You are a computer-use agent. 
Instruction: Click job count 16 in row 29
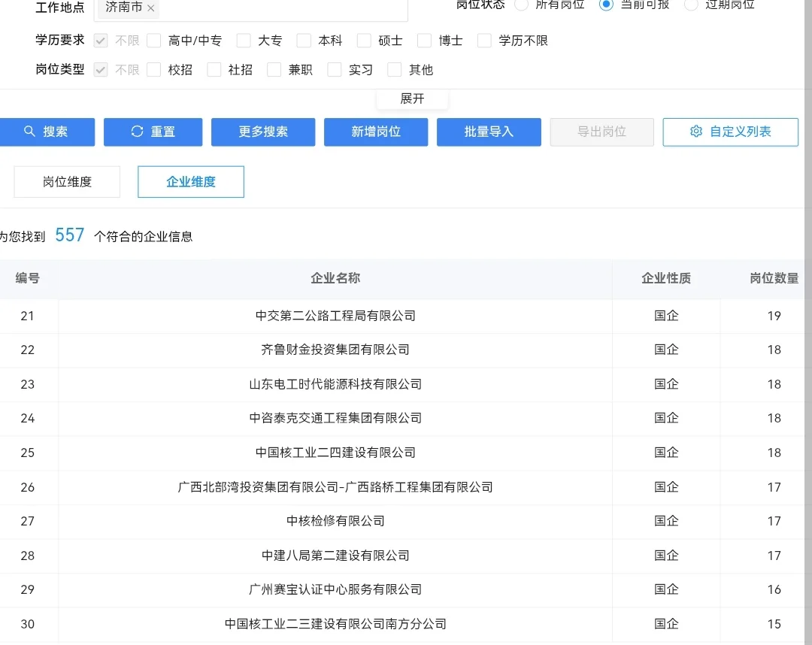[774, 589]
